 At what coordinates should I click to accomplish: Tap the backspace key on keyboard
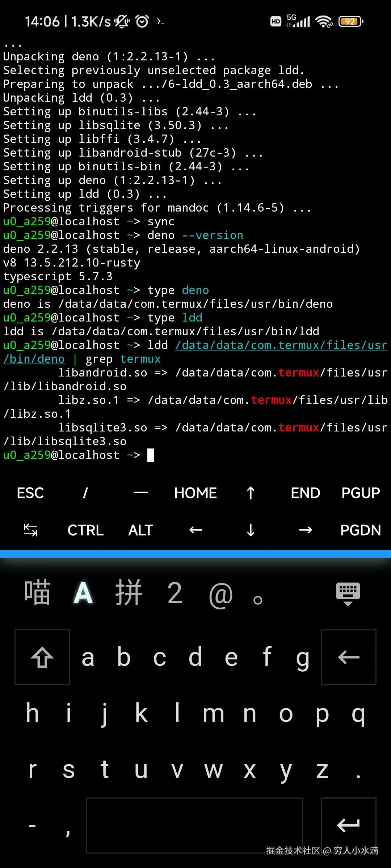coord(349,657)
